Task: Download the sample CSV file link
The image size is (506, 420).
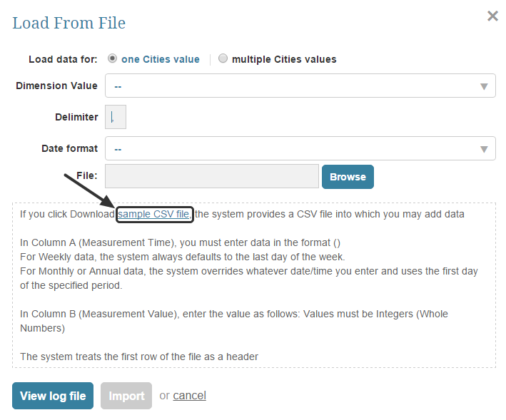Action: [x=154, y=214]
